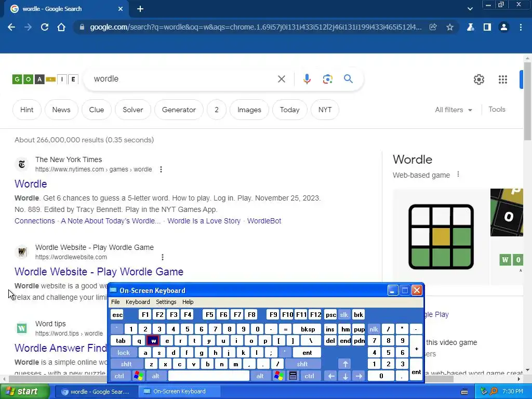Start voice search with microphone icon
Image resolution: width=532 pixels, height=399 pixels.
307,79
